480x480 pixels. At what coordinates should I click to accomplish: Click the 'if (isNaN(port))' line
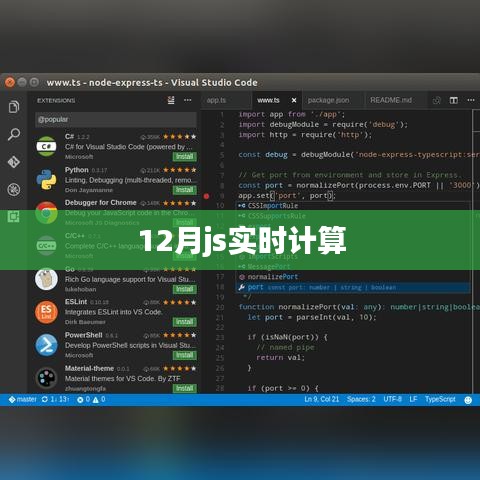pos(287,337)
